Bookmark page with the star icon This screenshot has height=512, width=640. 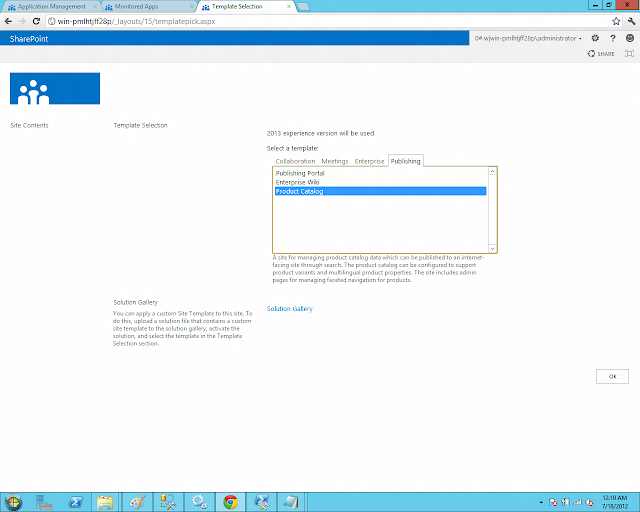tap(616, 21)
